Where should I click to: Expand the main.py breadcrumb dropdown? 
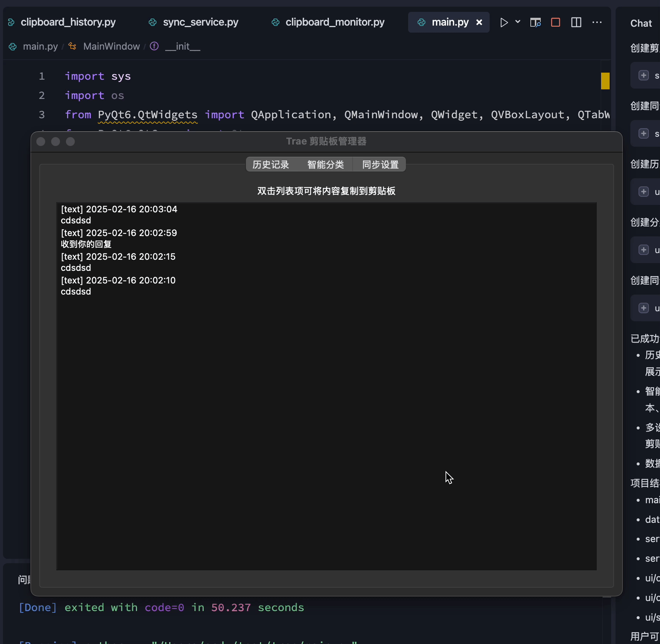click(40, 46)
